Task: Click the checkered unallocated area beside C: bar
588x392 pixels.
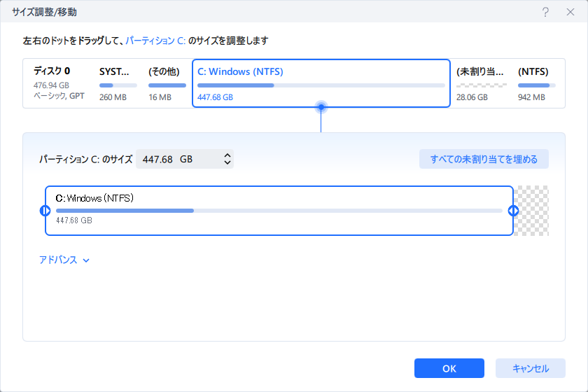Action: [531, 211]
